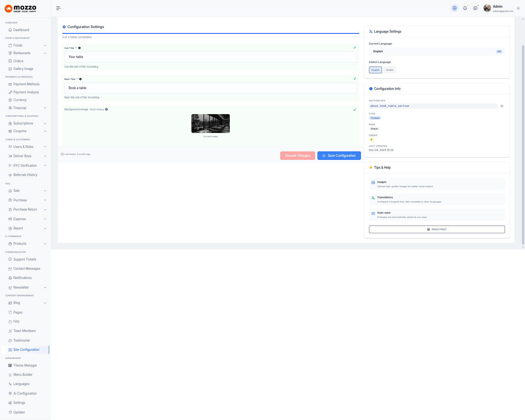The width and height of the screenshot is (525, 420).
Task: Open the chat messages icon in header
Action: [x=475, y=8]
